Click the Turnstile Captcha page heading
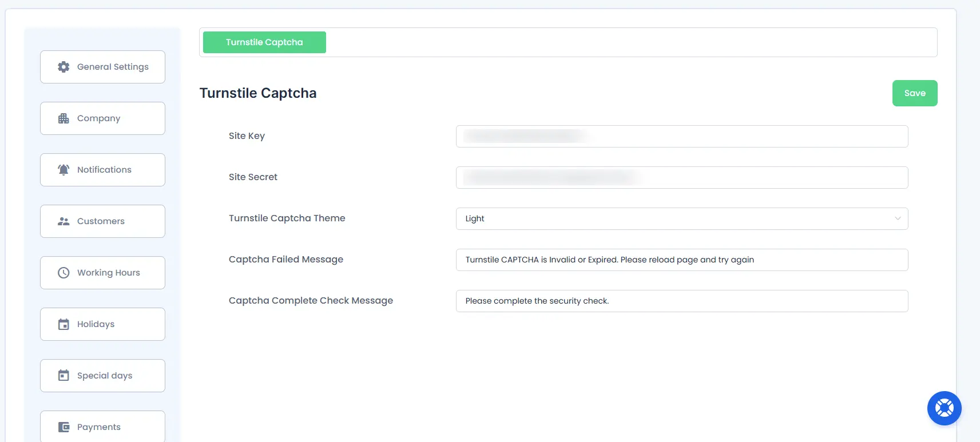Image resolution: width=980 pixels, height=442 pixels. tap(258, 93)
